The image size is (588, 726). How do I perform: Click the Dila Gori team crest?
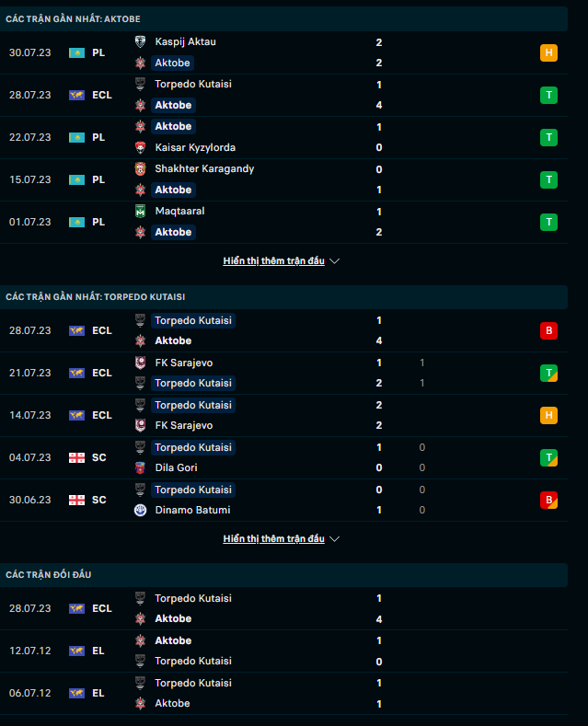pyautogui.click(x=140, y=467)
